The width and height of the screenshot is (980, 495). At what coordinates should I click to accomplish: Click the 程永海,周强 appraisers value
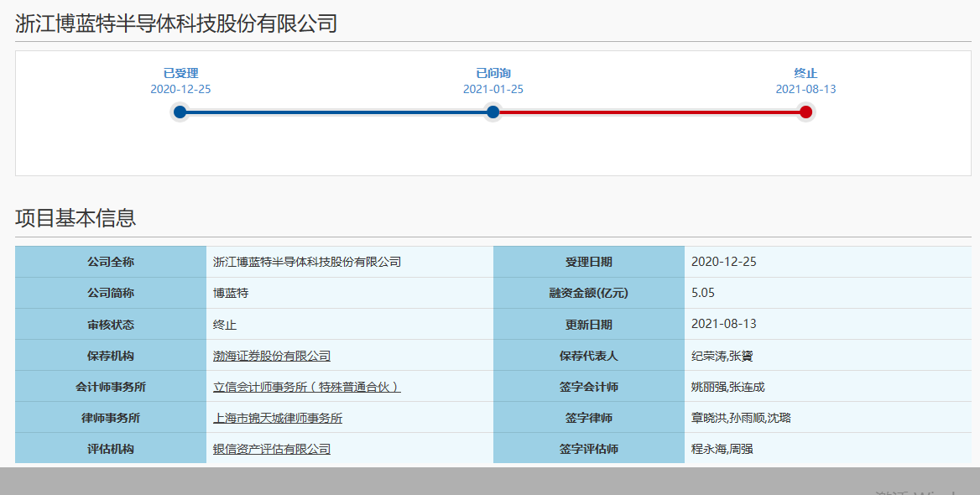point(722,449)
